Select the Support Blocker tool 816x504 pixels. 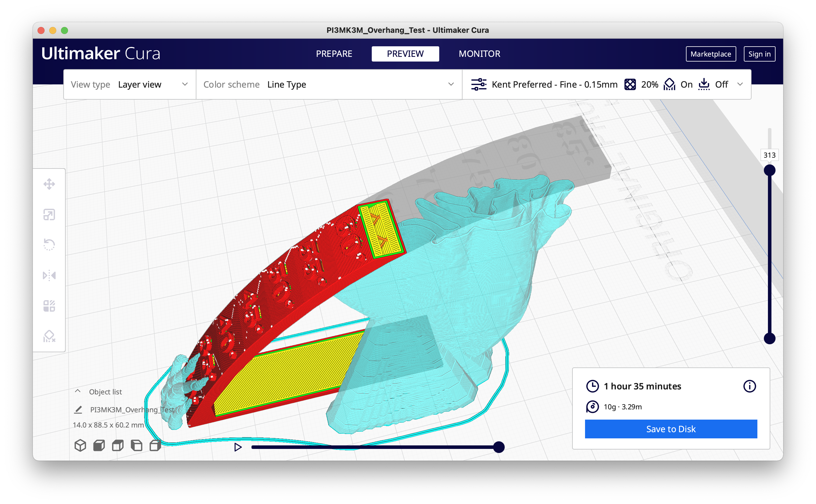click(x=49, y=336)
